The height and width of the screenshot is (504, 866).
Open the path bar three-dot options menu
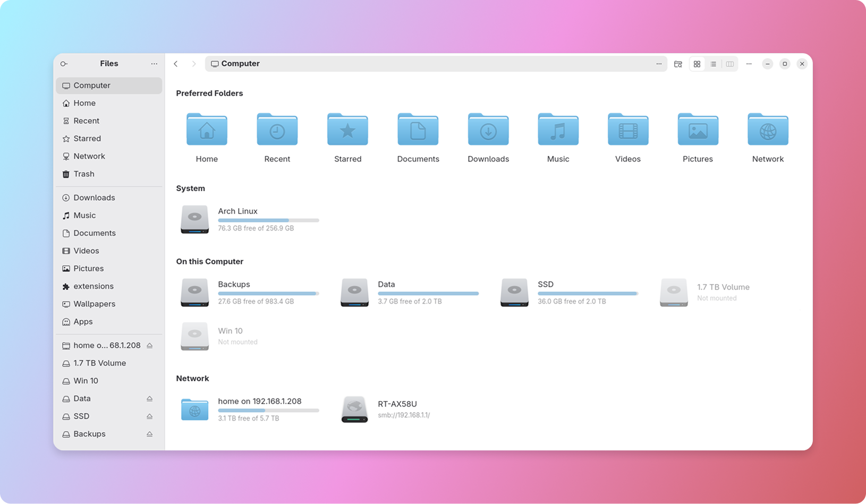click(x=659, y=64)
